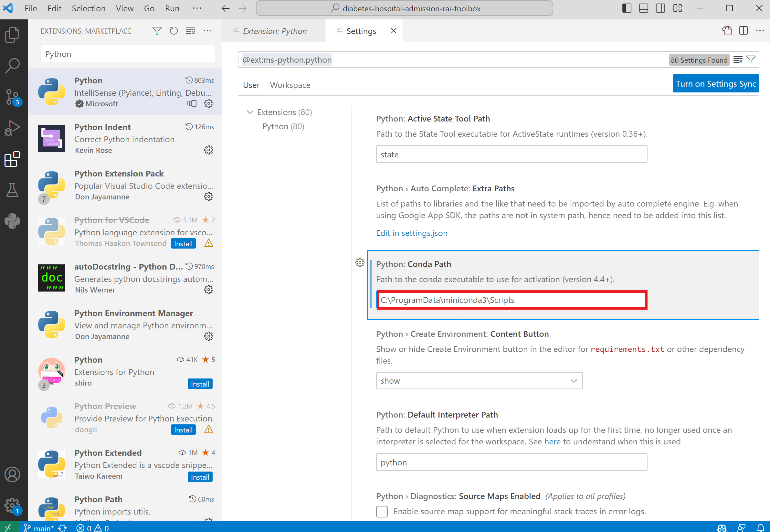Clear the settings search input icon
The image size is (770, 532).
pyautogui.click(x=738, y=60)
